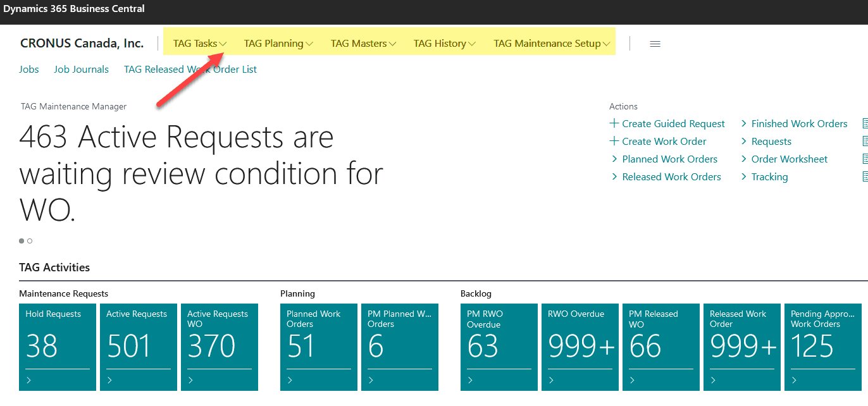Click the chevron icon beside Tracking
Image resolution: width=868 pixels, height=406 pixels.
point(744,176)
